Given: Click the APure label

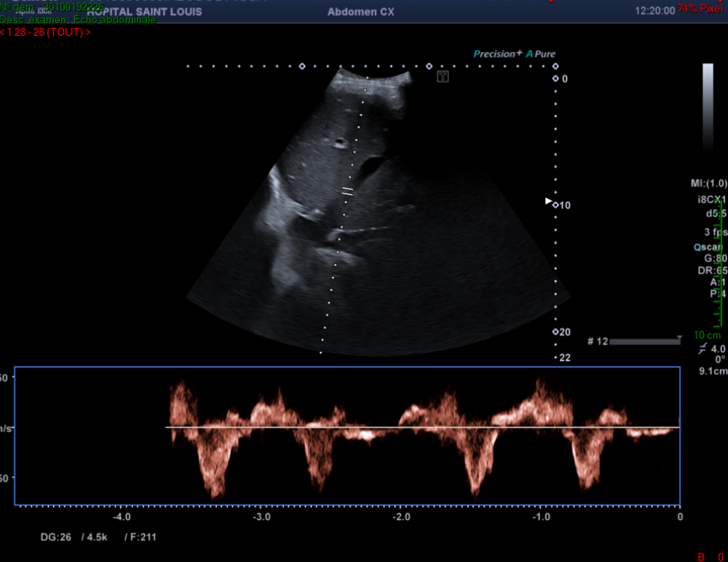Looking at the screenshot, I should (541, 54).
